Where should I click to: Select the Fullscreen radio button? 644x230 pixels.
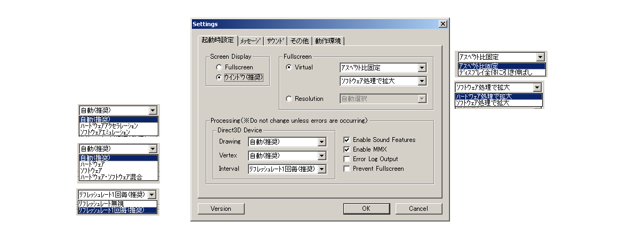coord(219,68)
